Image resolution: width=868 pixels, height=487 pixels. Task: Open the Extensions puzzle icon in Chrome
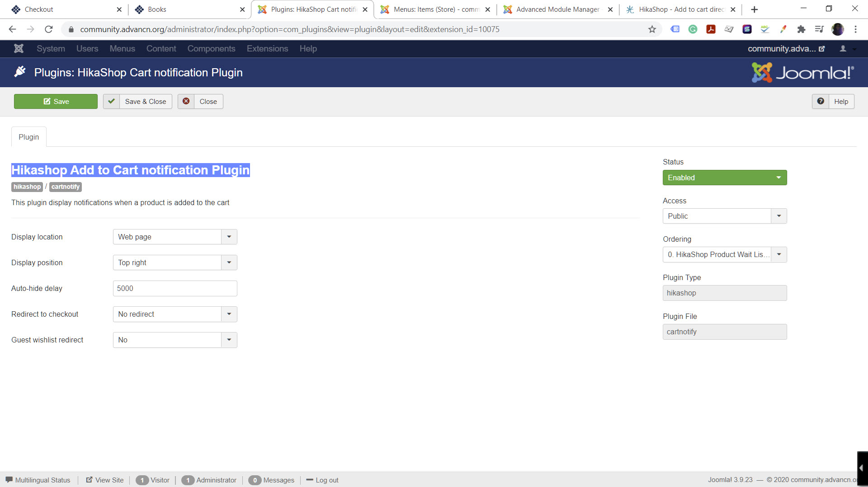point(801,29)
